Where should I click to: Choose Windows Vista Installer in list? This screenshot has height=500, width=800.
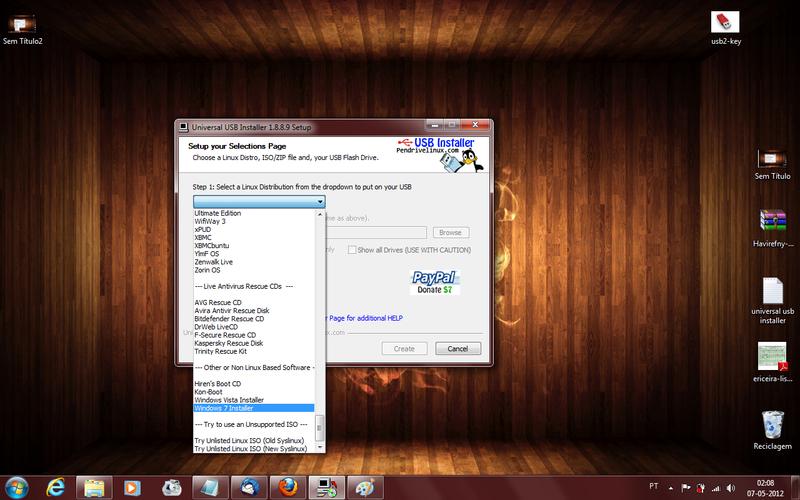(254, 400)
